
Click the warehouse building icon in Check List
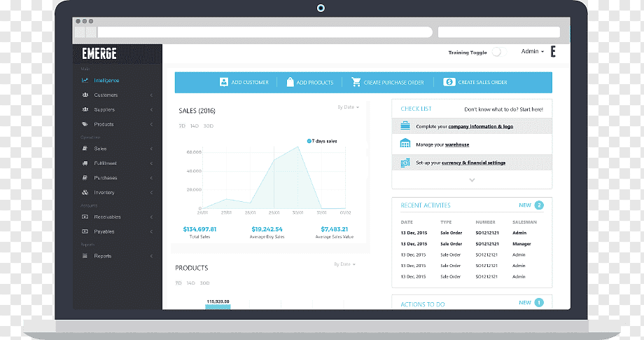(x=405, y=144)
